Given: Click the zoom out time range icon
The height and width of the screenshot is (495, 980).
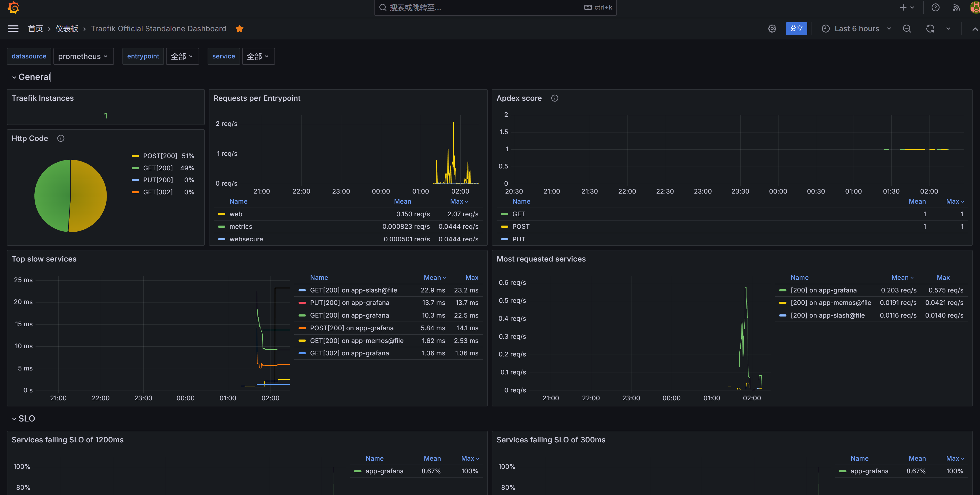Looking at the screenshot, I should 907,29.
